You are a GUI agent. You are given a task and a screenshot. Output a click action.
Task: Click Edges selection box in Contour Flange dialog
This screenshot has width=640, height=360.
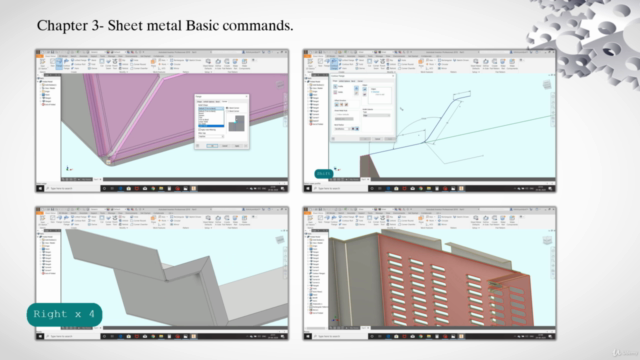[380, 95]
